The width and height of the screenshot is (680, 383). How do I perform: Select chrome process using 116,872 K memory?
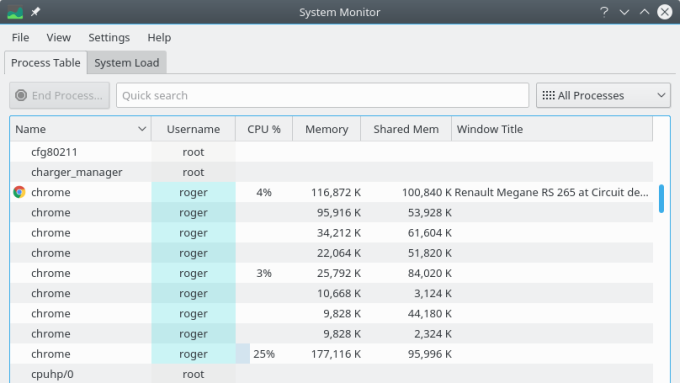[x=331, y=192]
